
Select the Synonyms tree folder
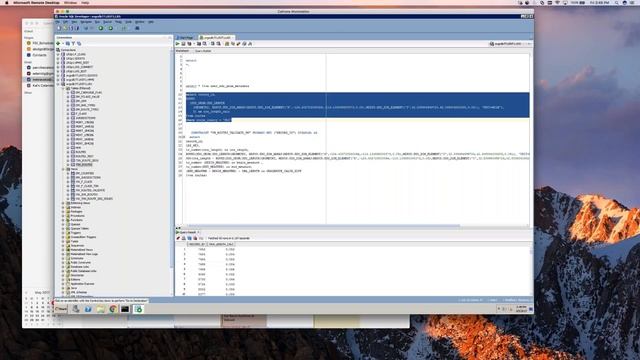(x=77, y=258)
